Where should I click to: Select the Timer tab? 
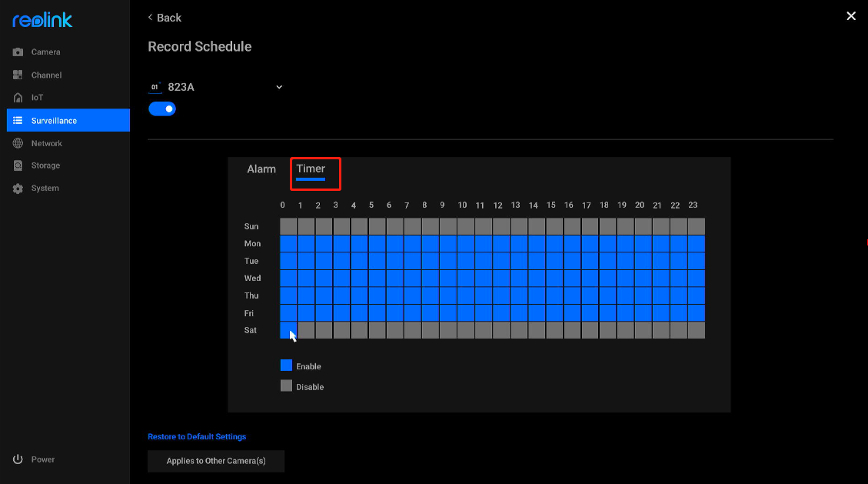pos(311,169)
